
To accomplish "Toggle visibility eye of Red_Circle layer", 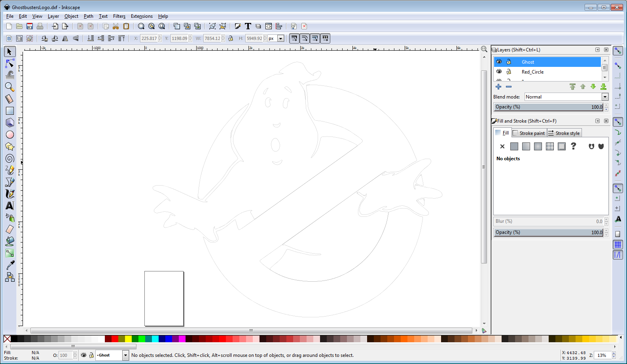I will coord(499,72).
